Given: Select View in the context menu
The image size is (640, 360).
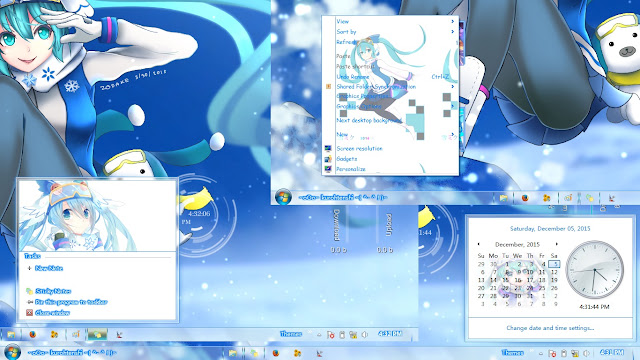Looking at the screenshot, I should (x=342, y=21).
